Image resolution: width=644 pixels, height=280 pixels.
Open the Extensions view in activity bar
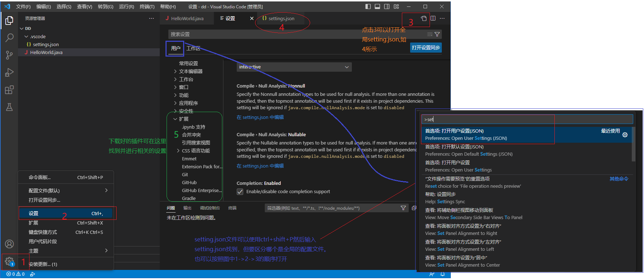[x=9, y=90]
